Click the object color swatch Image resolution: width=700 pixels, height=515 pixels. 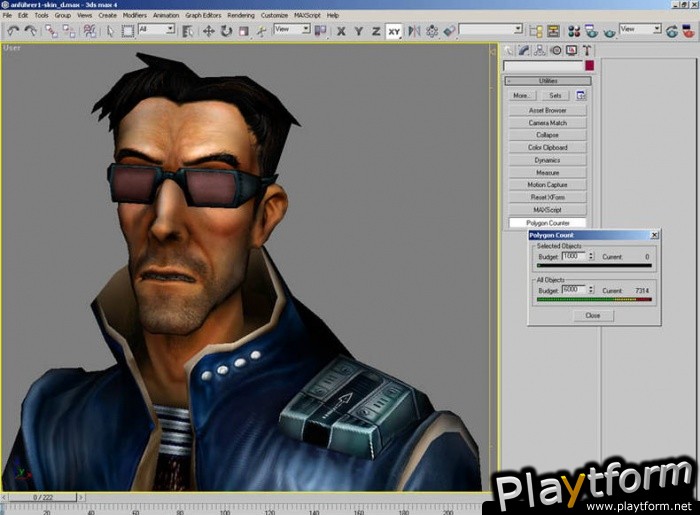(x=590, y=66)
